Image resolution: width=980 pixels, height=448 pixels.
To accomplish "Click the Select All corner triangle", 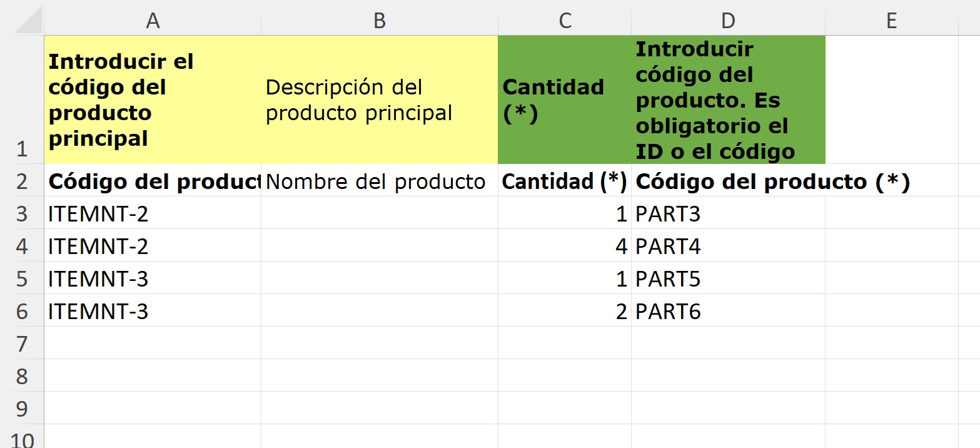I will (28, 21).
